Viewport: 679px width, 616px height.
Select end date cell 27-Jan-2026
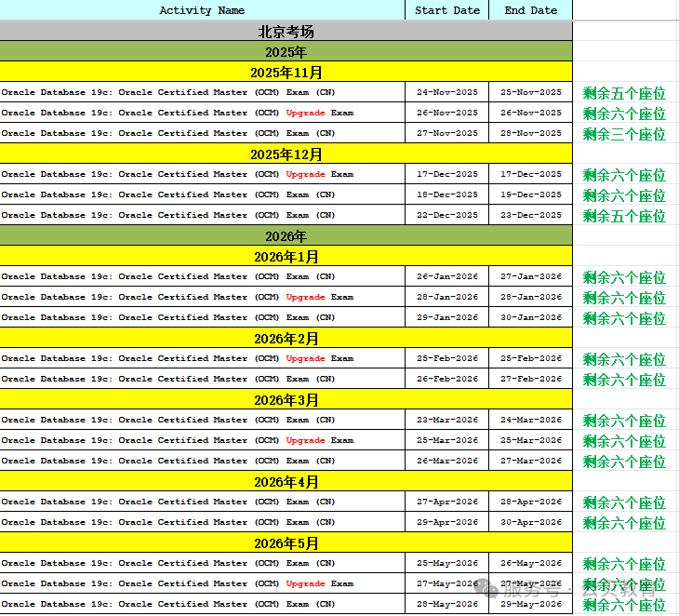(x=530, y=276)
